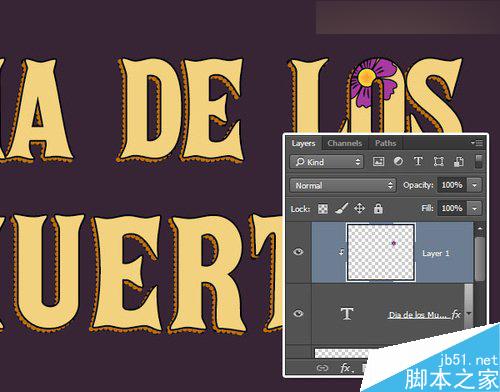The width and height of the screenshot is (500, 392).
Task: Switch to the Layers tab
Action: click(303, 143)
